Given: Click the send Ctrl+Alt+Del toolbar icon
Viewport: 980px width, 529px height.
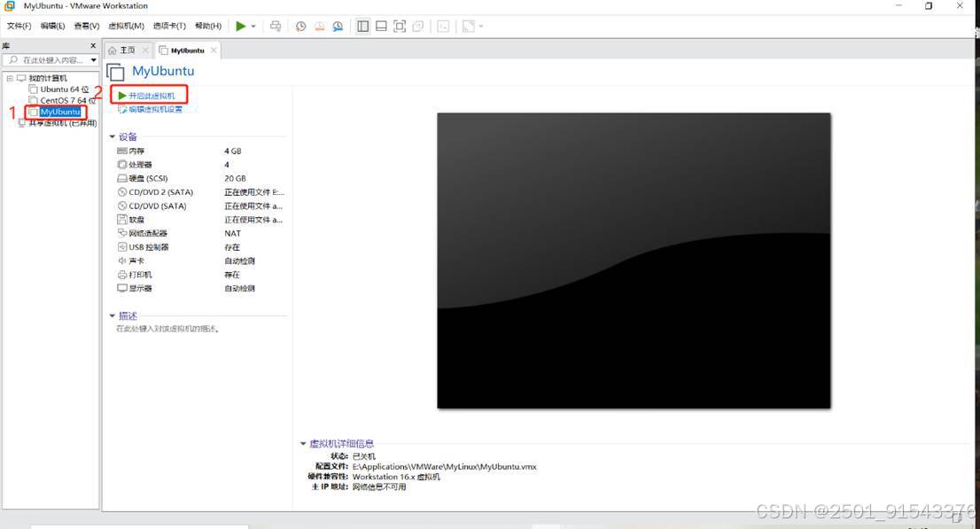Looking at the screenshot, I should 275,27.
